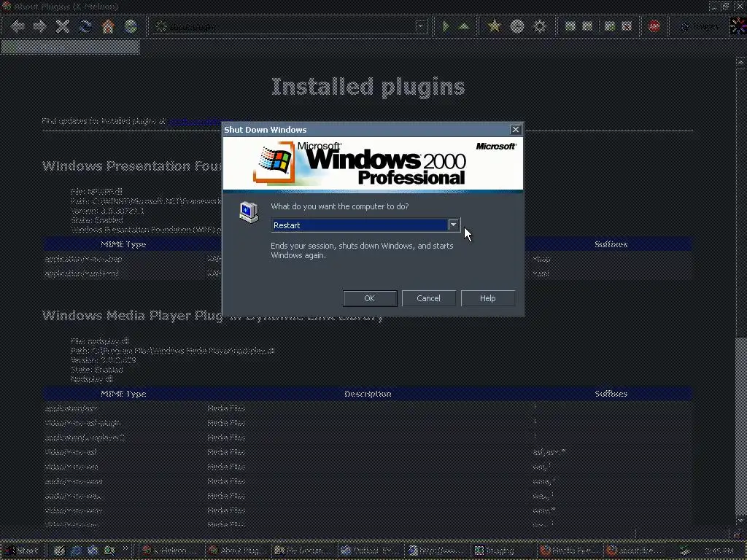Click the first quick launch icon beside Start

[59, 551]
